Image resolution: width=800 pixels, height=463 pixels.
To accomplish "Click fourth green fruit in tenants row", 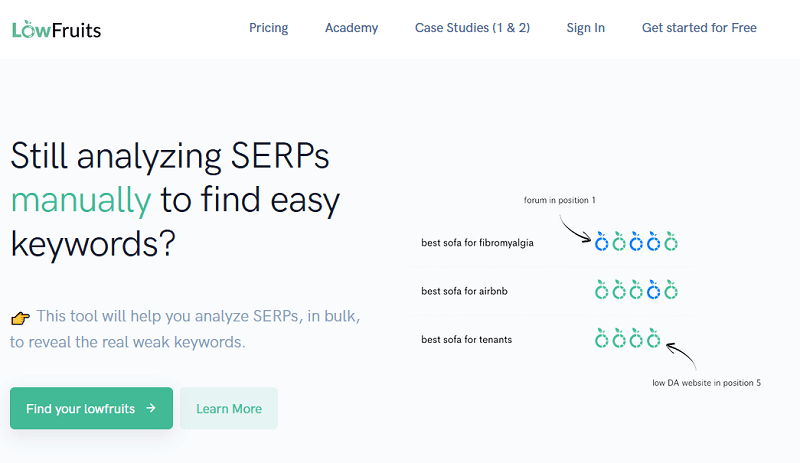I will click(x=654, y=340).
